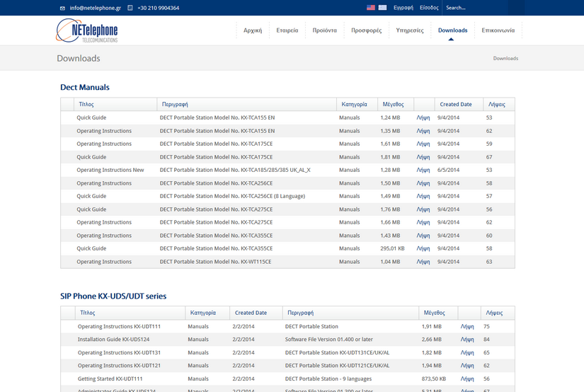Download Operating Instructions for KX-WT115CE
Screen dimensions: 584x392
[x=423, y=262]
